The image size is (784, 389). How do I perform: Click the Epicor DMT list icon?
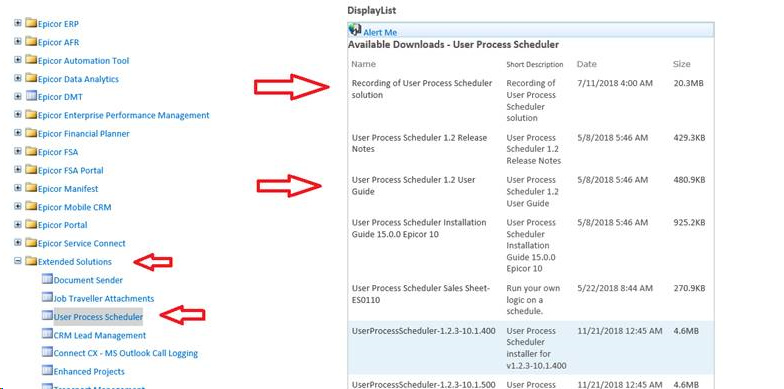point(31,96)
